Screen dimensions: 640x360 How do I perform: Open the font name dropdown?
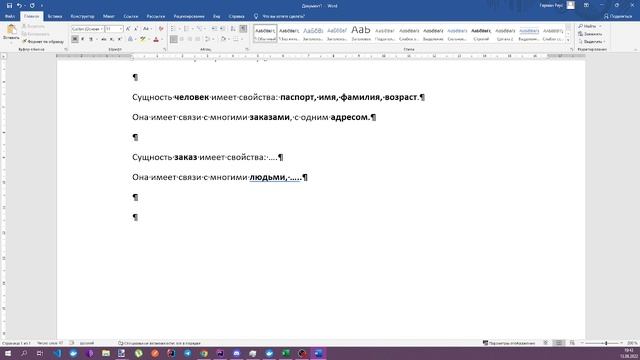coord(102,29)
